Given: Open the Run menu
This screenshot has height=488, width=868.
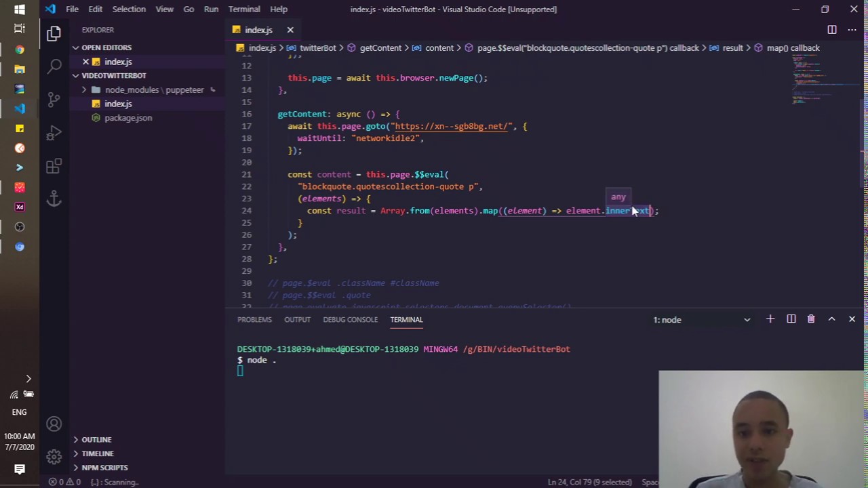Looking at the screenshot, I should pos(211,9).
